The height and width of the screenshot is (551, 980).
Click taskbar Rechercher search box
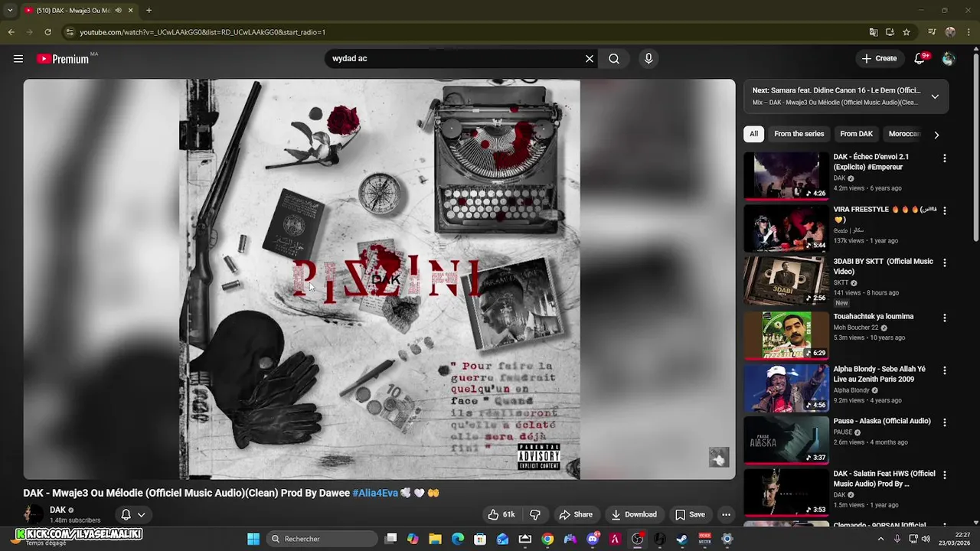[322, 539]
